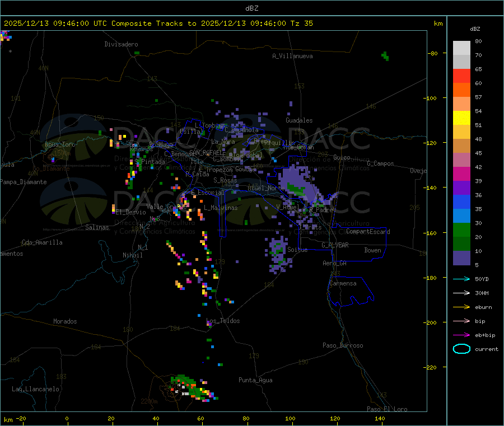The width and height of the screenshot is (504, 426).
Task: Select the yellow eburn arrow legend symbol
Action: click(461, 307)
